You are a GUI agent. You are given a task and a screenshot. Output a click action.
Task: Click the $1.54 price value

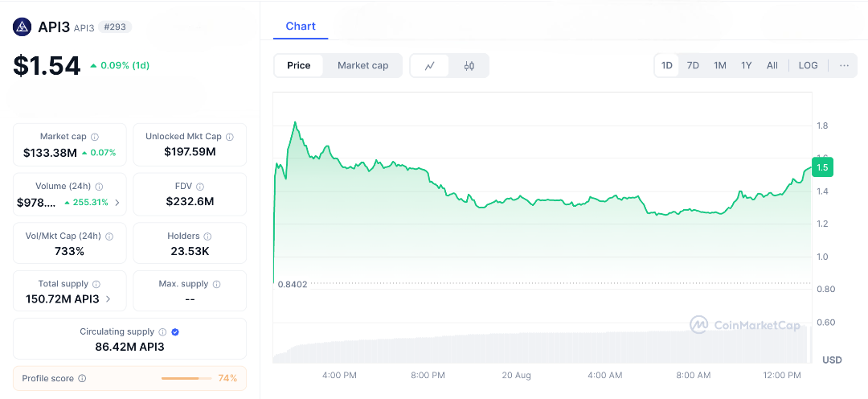coord(47,65)
